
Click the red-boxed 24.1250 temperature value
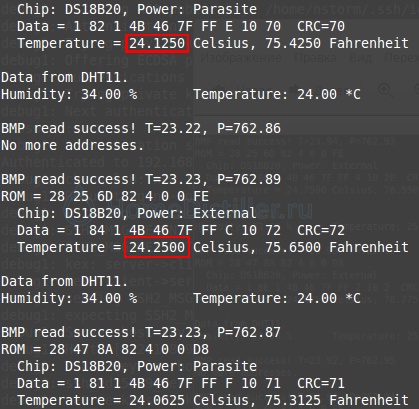coord(157,44)
